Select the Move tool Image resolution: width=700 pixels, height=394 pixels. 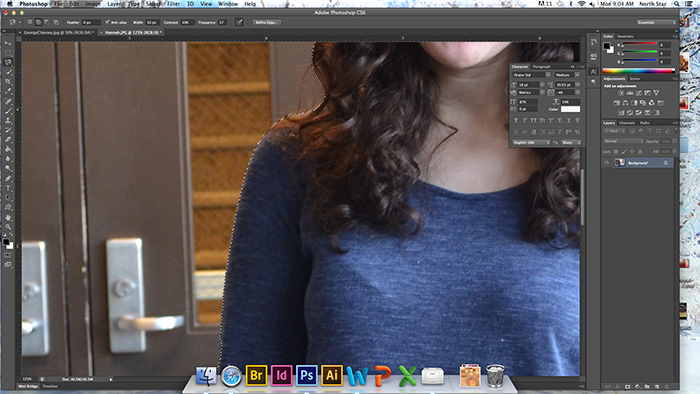click(x=8, y=43)
